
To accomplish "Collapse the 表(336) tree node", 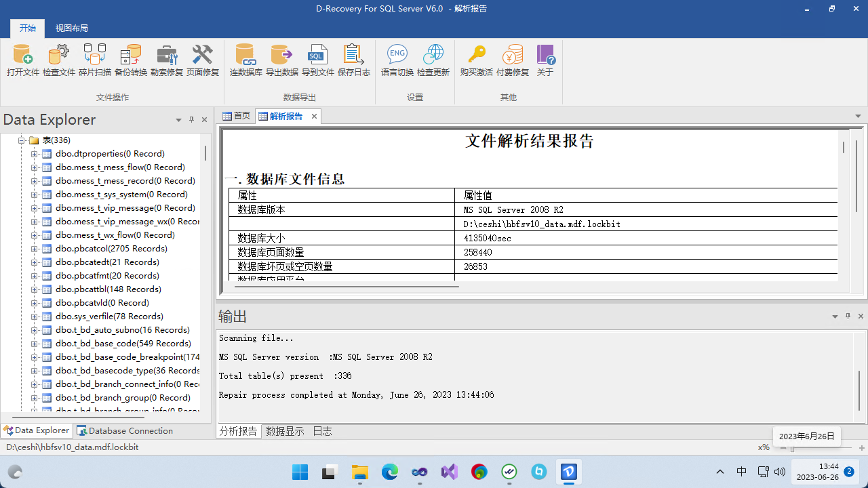I will click(x=21, y=140).
